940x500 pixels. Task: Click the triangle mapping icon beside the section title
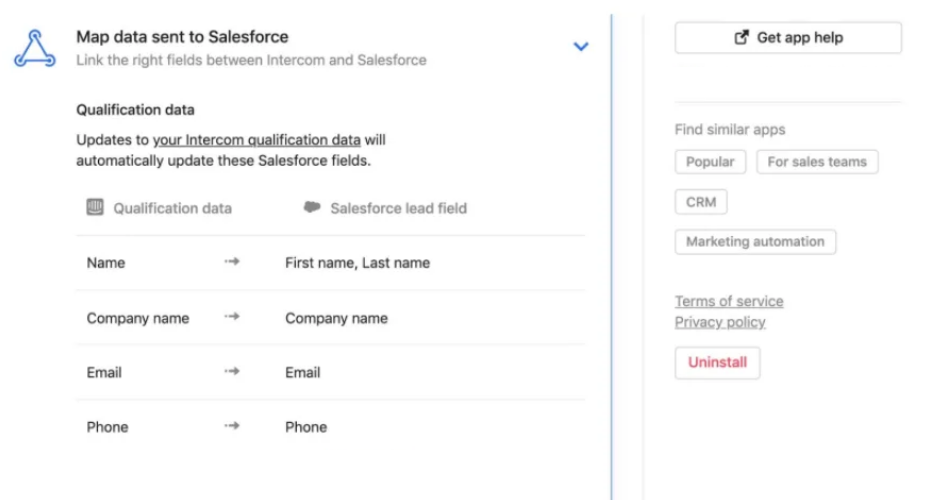point(35,47)
